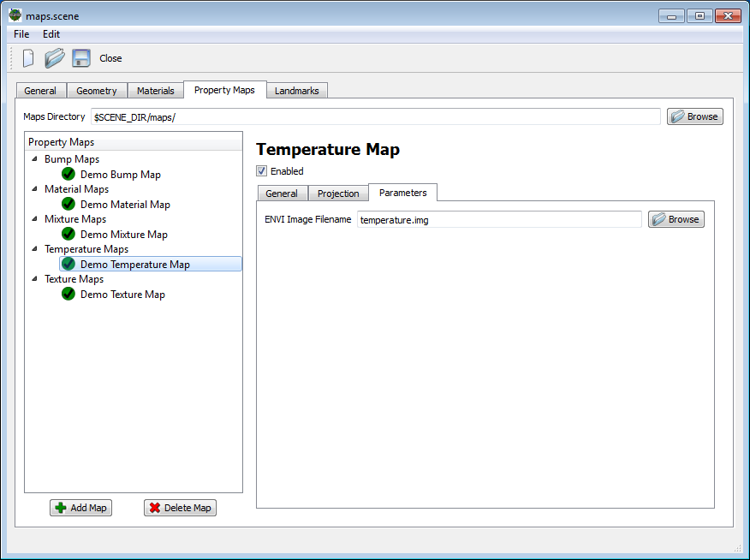Toggle the green check on Demo Texture Map
750x560 pixels.
pyautogui.click(x=68, y=294)
